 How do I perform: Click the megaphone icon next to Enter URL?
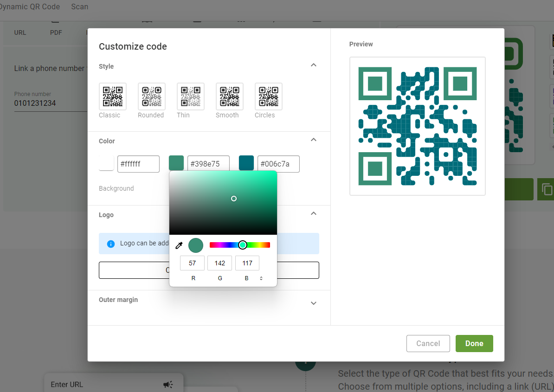click(x=168, y=385)
